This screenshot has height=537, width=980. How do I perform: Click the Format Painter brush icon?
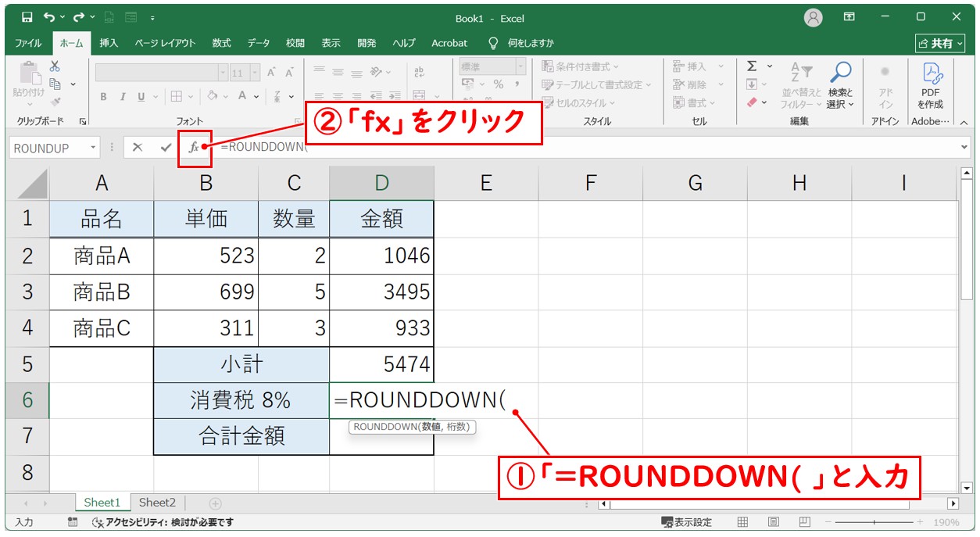pyautogui.click(x=55, y=101)
